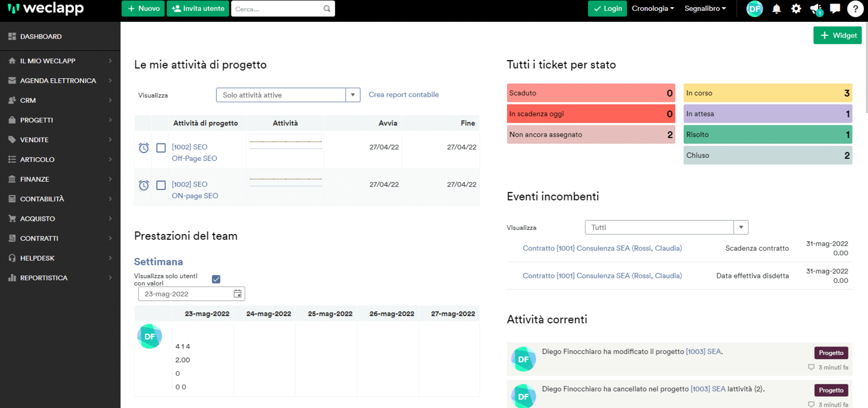
Task: Open chat speech bubble icon
Action: coord(835,9)
